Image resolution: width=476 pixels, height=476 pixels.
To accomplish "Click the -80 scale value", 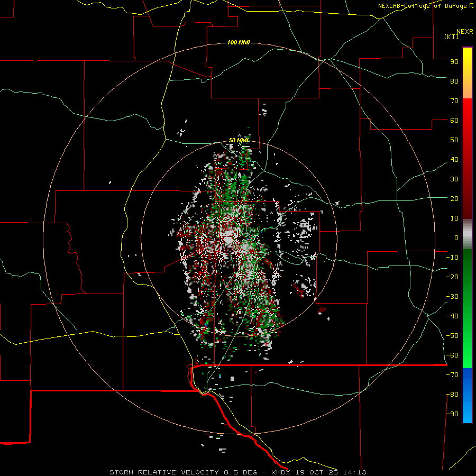I will click(x=452, y=395).
